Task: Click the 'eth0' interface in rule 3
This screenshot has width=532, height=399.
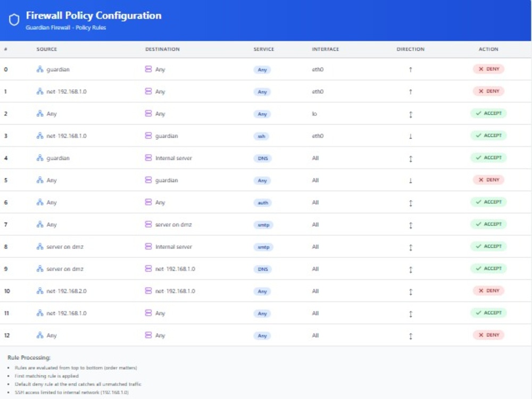Action: tap(318, 136)
